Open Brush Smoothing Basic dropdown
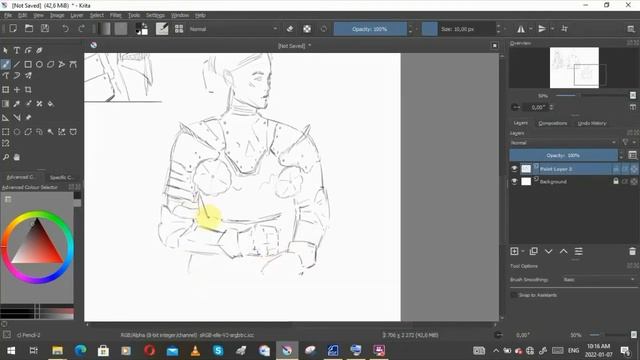640x360 pixels. point(599,280)
